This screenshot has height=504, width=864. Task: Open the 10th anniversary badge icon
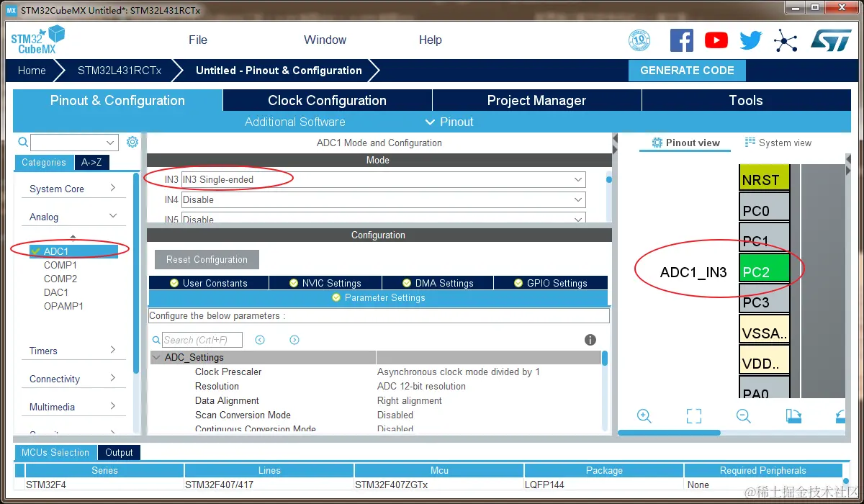pyautogui.click(x=639, y=40)
